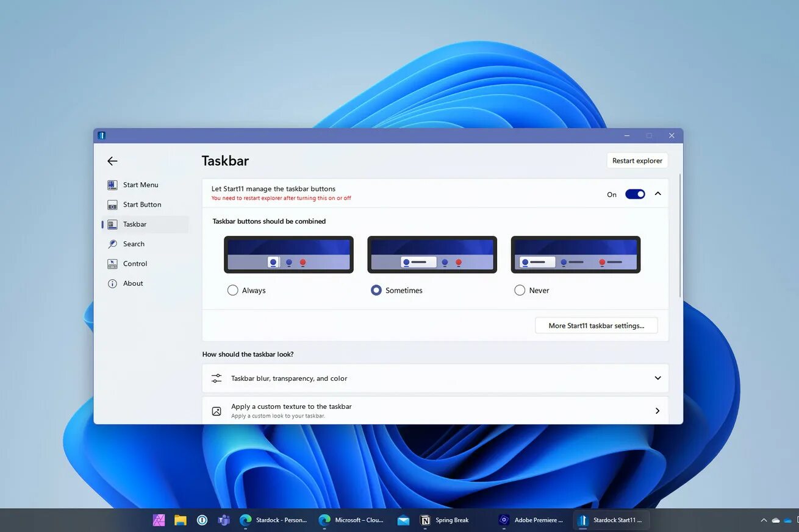Click the Sometimes combine preview thumbnail
799x532 pixels.
point(432,254)
